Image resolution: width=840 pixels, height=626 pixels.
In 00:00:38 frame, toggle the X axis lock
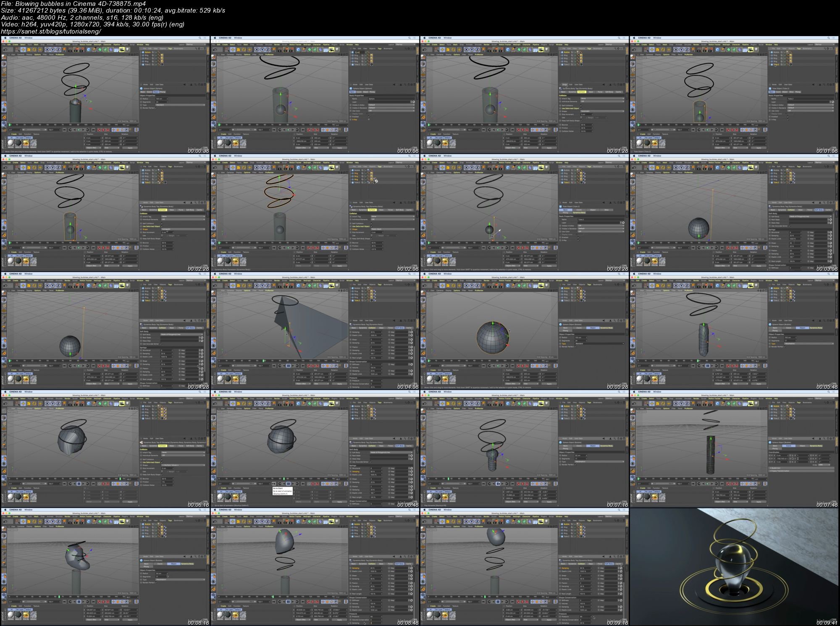point(47,50)
